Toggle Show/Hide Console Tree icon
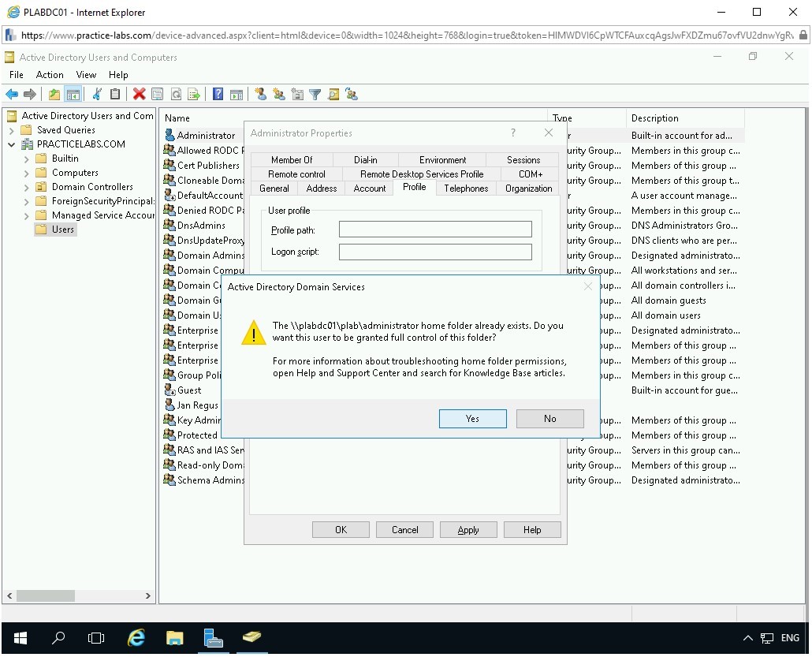812x657 pixels. click(x=73, y=95)
